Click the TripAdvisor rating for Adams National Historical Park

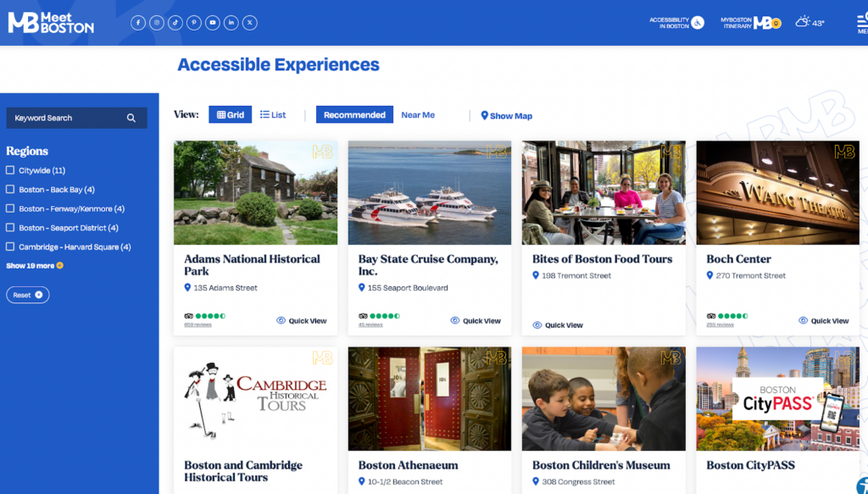205,316
